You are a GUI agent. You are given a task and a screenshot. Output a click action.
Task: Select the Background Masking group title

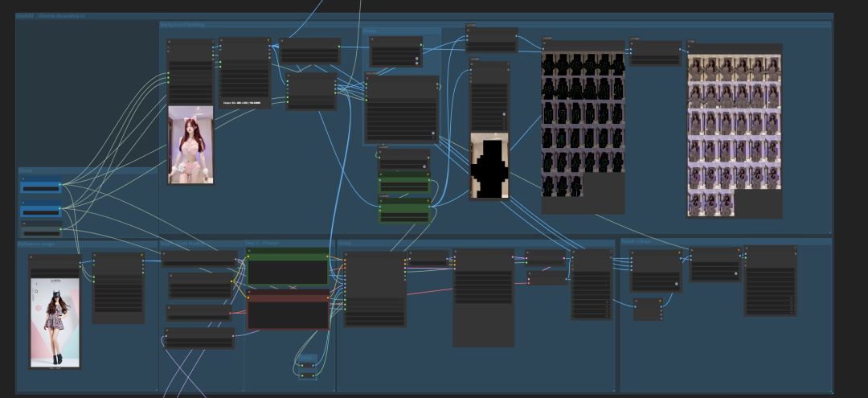click(182, 24)
